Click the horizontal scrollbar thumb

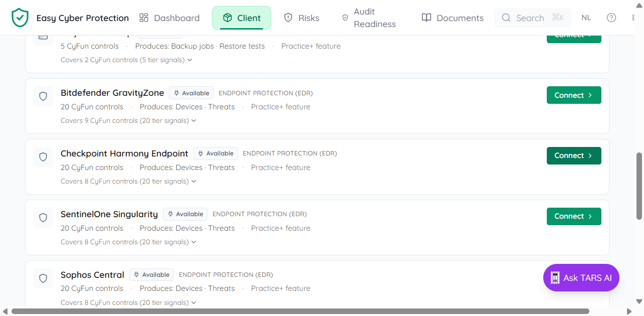[x=300, y=311]
